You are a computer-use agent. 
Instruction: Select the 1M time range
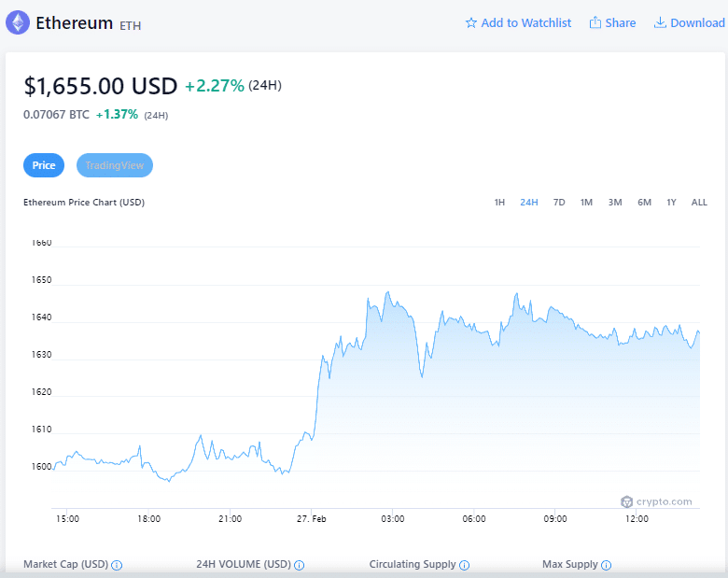pos(586,202)
